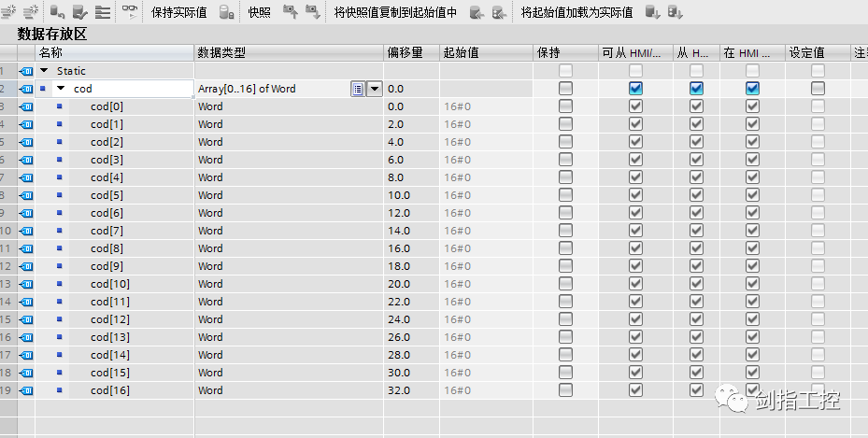Viewport: 868px width, 438px height.
Task: Select the cod[1] name cell
Action: click(115, 124)
